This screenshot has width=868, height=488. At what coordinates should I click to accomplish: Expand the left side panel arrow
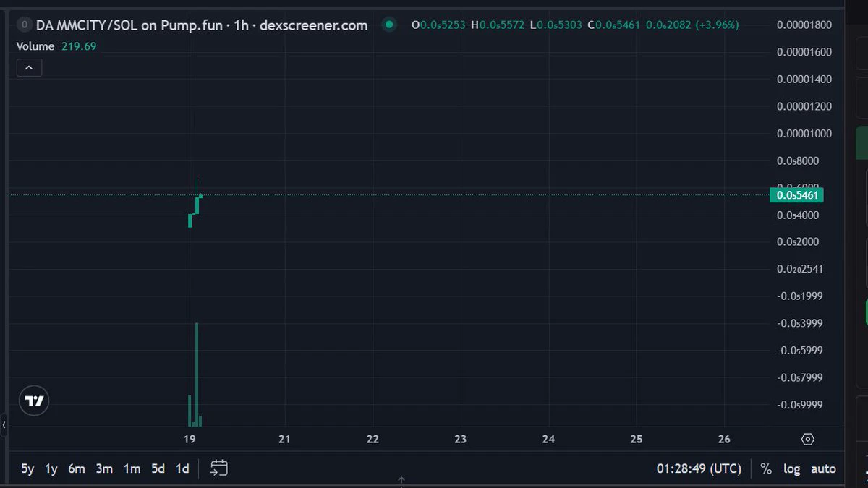tap(4, 425)
